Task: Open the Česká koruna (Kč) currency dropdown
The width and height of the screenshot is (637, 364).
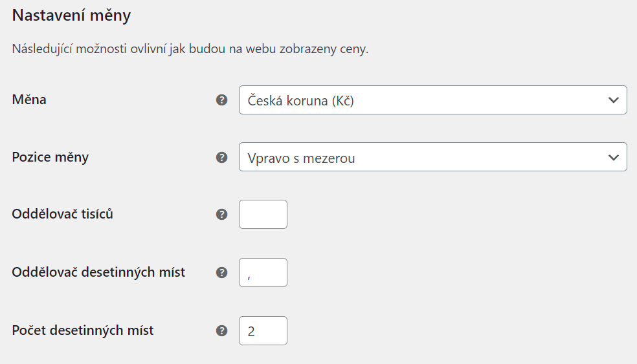Action: pos(432,100)
